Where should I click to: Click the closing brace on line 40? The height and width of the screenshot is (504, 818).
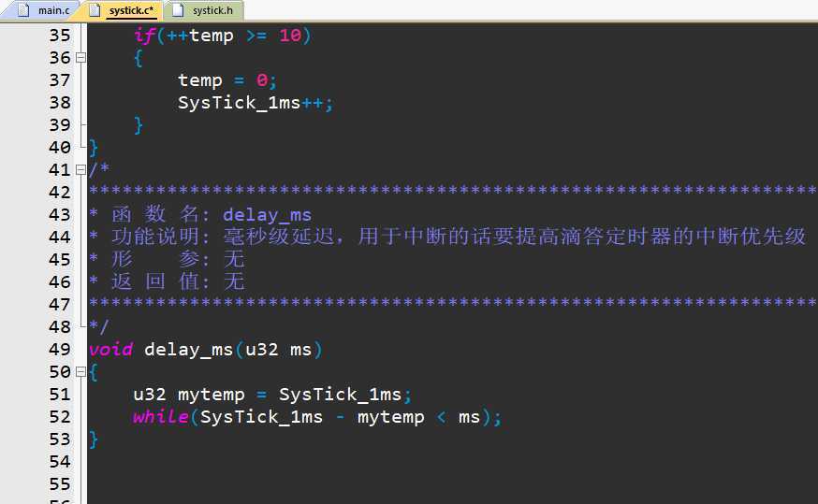coord(94,148)
